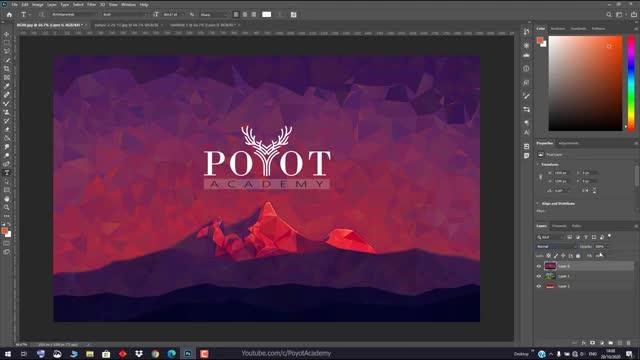Click the rotation angle field in Transform

pos(561,190)
